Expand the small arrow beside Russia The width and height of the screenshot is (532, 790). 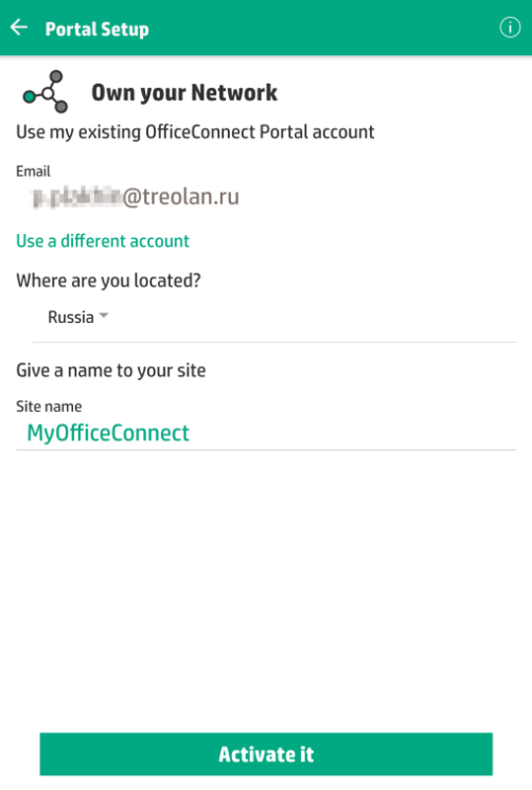tap(104, 315)
